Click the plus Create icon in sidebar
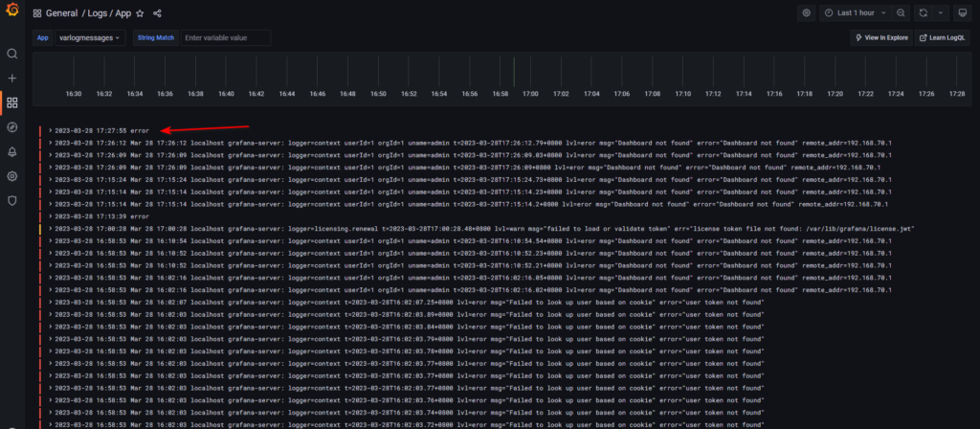The width and height of the screenshot is (980, 429). pos(11,79)
